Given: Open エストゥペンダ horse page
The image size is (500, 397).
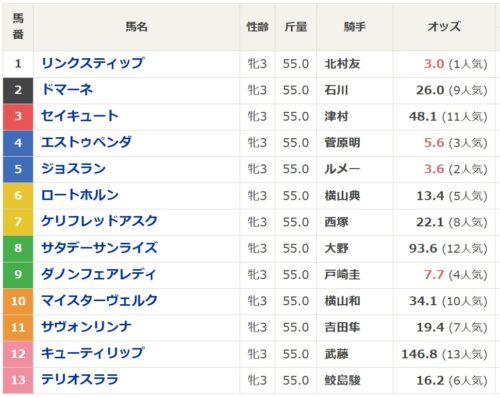Looking at the screenshot, I should [86, 142].
